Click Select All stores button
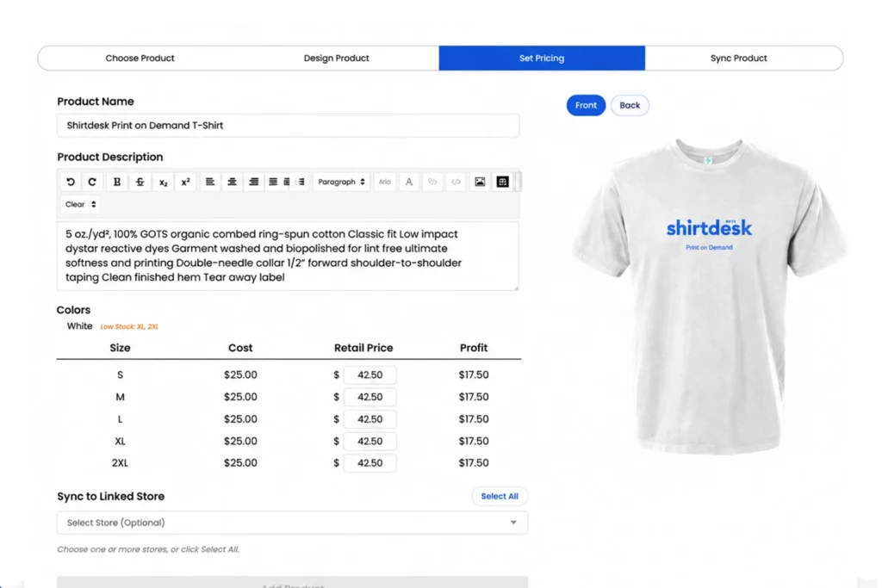This screenshot has height=588, width=882. (x=500, y=496)
